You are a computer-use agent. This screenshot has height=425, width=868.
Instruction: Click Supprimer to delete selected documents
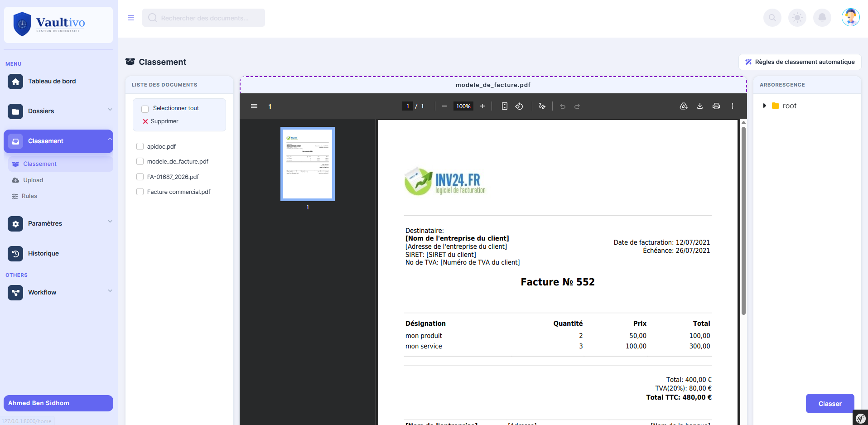tap(160, 121)
